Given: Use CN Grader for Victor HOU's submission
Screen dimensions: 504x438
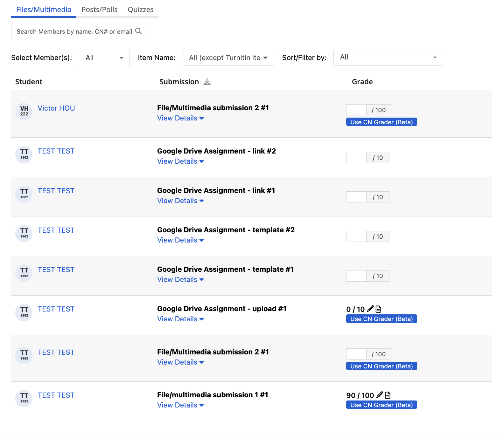Looking at the screenshot, I should [381, 122].
